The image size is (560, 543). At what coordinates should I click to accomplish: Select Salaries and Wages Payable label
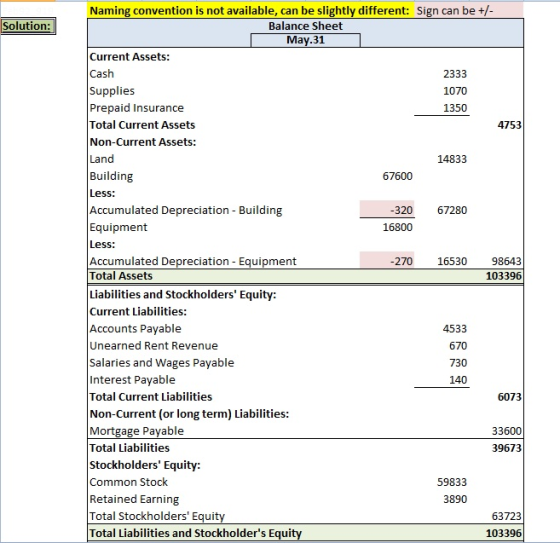point(162,363)
